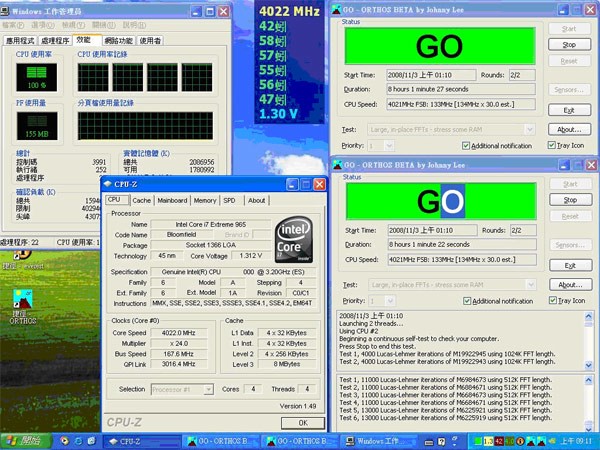Image resolution: width=600 pixels, height=450 pixels.
Task: Click Reset in upper ORTHOS window
Action: click(x=569, y=61)
